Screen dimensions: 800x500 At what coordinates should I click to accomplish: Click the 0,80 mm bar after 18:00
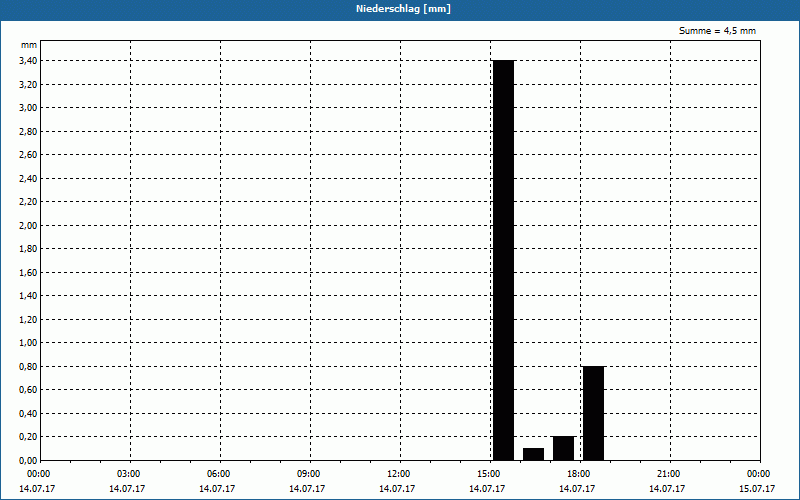tap(593, 413)
